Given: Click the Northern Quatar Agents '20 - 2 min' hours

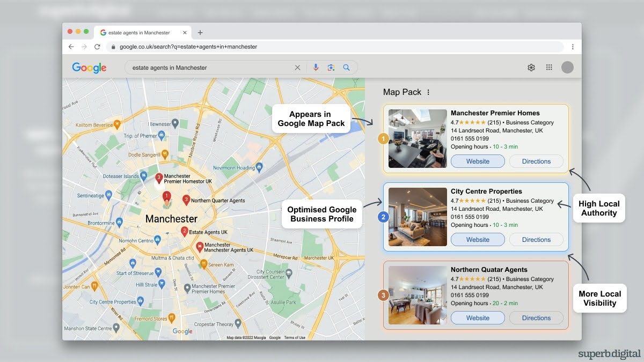Looking at the screenshot, I should [504, 304].
